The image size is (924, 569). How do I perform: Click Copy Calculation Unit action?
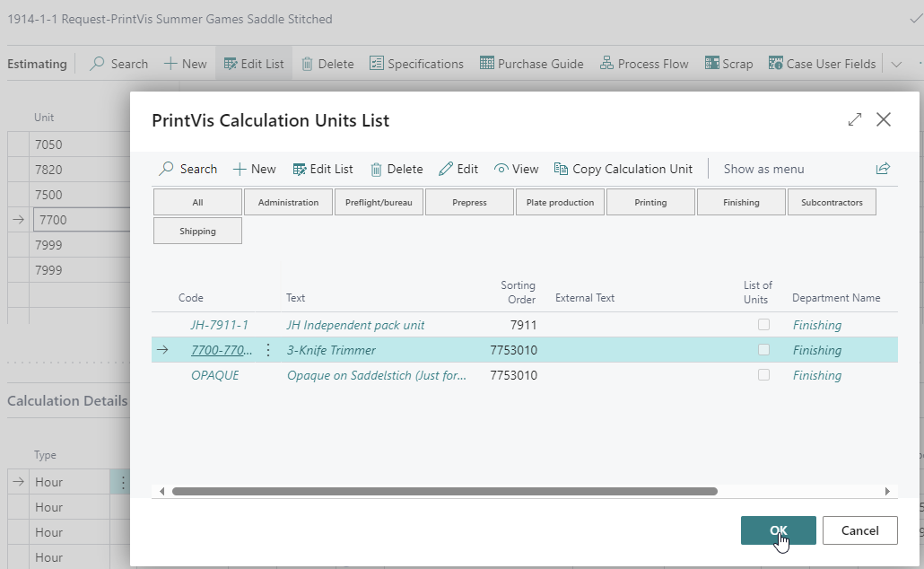(x=623, y=170)
